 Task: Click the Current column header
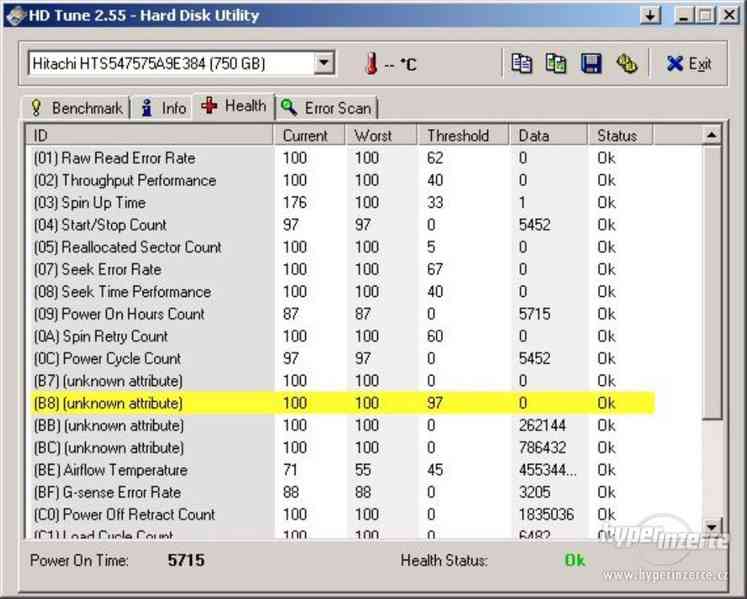309,136
